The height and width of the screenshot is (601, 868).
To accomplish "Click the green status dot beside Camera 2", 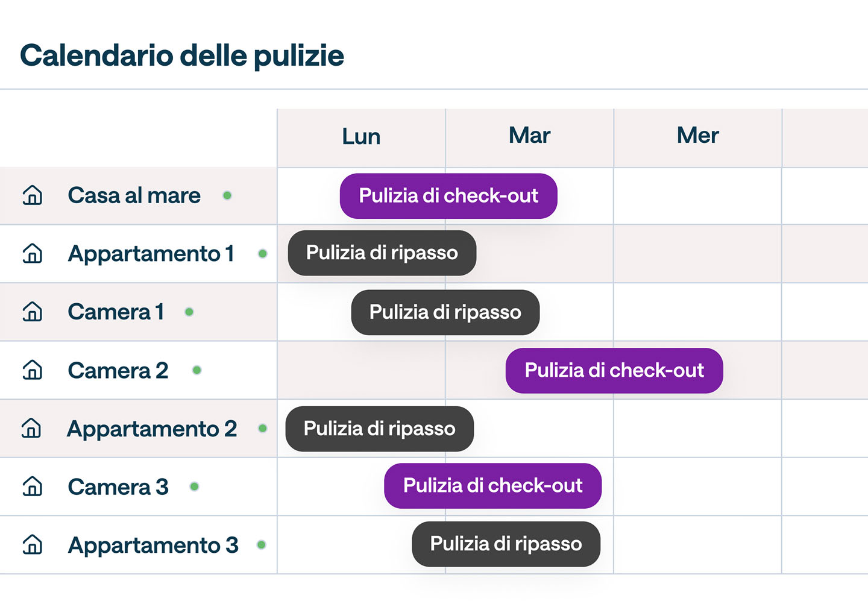I will [197, 370].
